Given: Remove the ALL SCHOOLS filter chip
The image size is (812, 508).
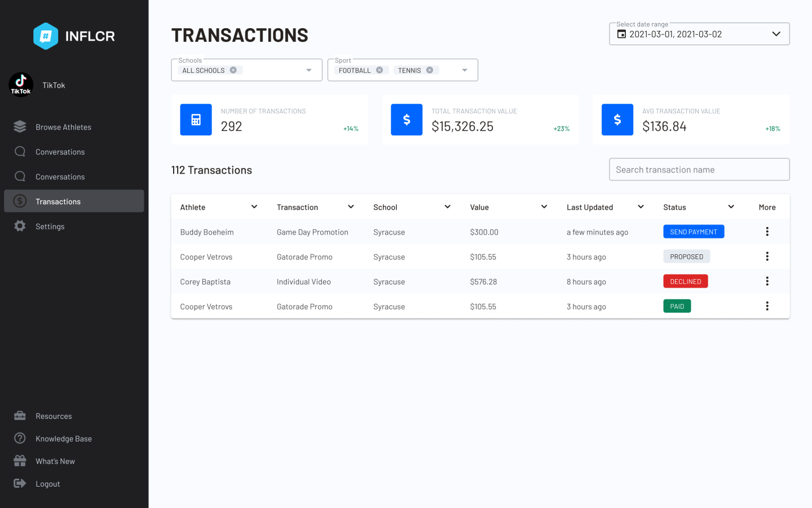Looking at the screenshot, I should (233, 70).
